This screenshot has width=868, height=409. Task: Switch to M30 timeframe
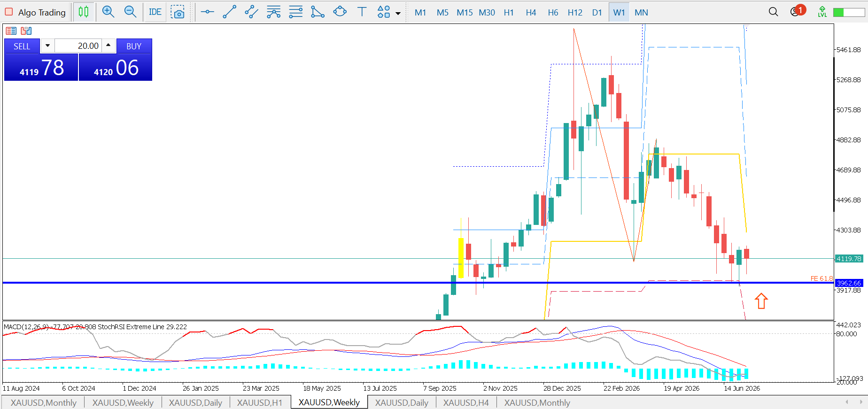pyautogui.click(x=487, y=13)
